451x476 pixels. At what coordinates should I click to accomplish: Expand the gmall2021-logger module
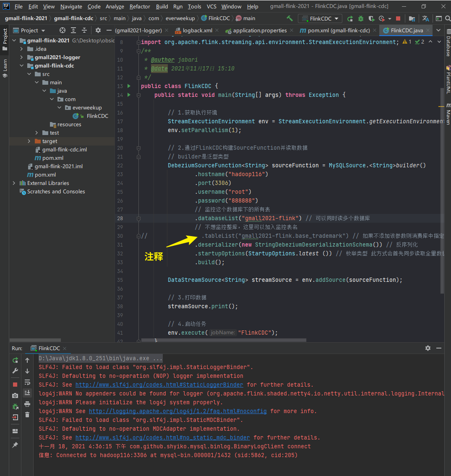pyautogui.click(x=21, y=57)
